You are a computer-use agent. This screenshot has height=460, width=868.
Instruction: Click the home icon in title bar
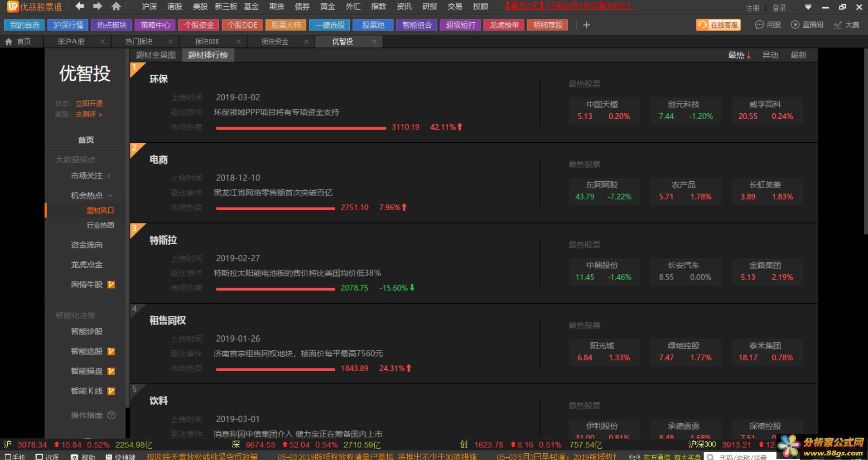[x=116, y=6]
